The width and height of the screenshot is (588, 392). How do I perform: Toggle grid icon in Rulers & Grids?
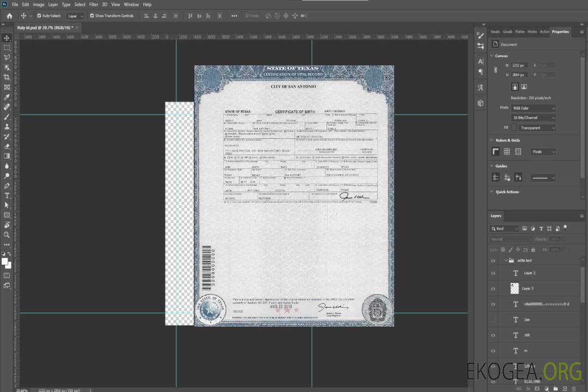[x=507, y=151]
